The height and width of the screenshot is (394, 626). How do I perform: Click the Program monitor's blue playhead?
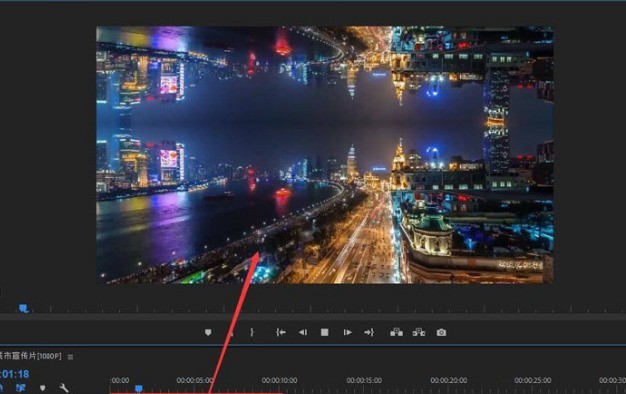[23, 308]
